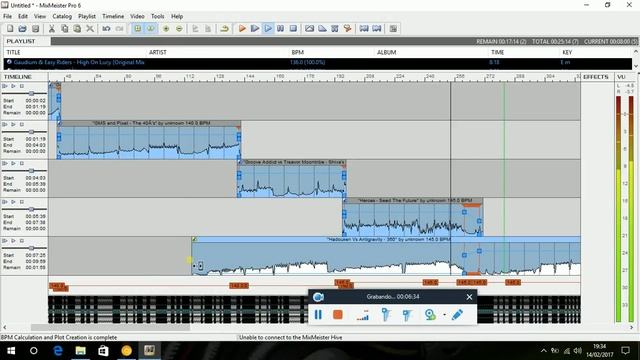Toggle the highlighted light-blue play toolbar button
Screen dimensions: 640x360
click(x=268, y=29)
